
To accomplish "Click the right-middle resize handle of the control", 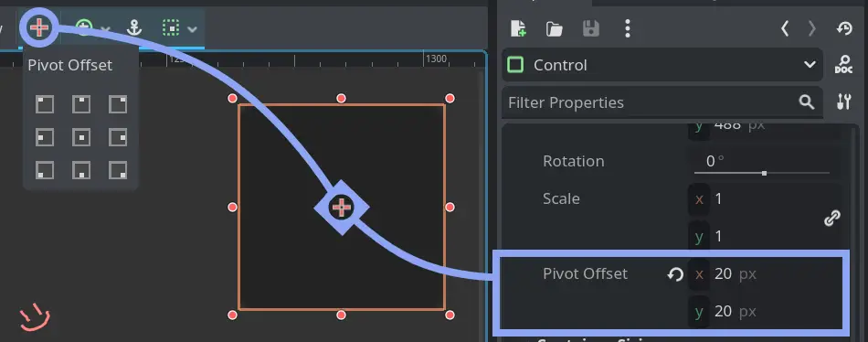I will [x=450, y=207].
